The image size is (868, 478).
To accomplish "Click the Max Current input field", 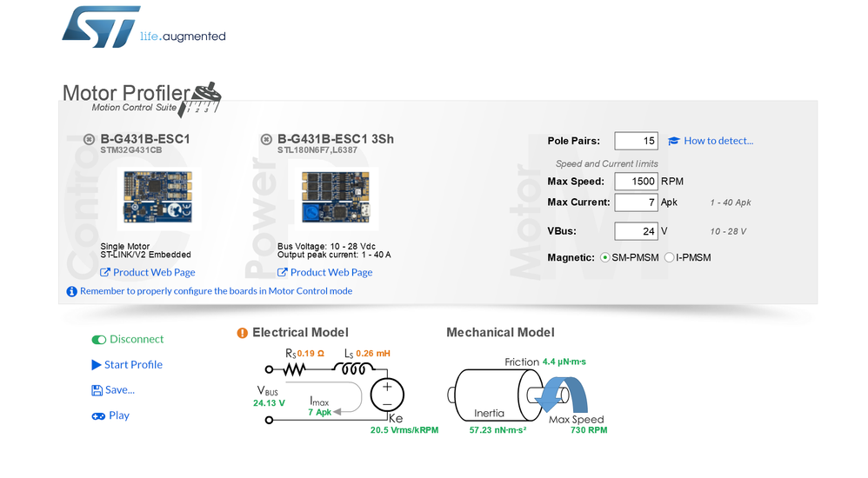I will tap(636, 202).
